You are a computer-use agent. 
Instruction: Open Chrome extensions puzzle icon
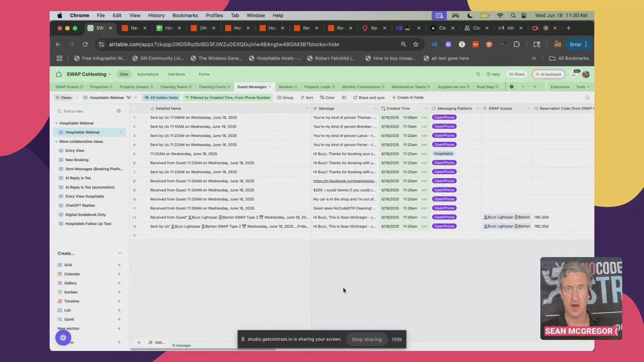pyautogui.click(x=517, y=44)
